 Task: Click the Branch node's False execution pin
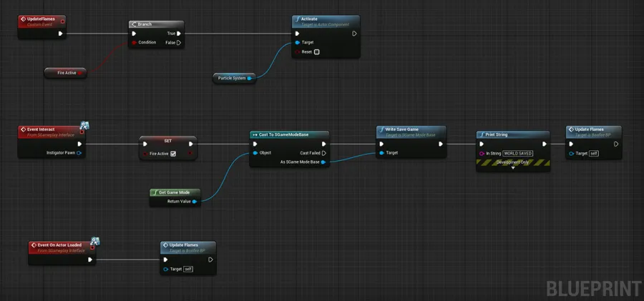[179, 42]
